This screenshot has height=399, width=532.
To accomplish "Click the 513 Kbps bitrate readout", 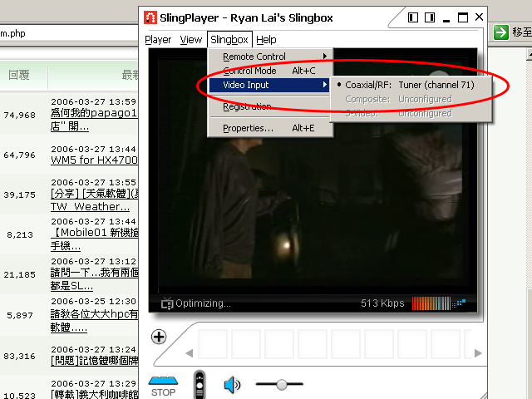I will tap(382, 303).
